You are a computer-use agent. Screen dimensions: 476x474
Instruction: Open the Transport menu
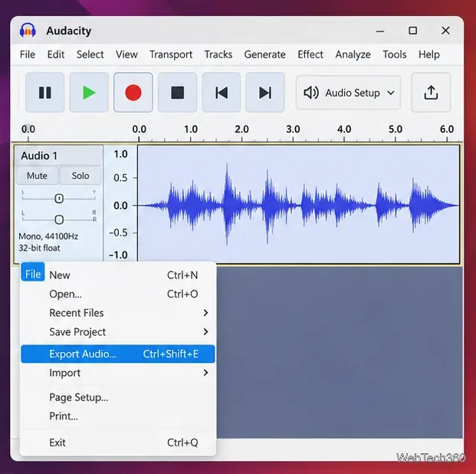[x=171, y=54]
